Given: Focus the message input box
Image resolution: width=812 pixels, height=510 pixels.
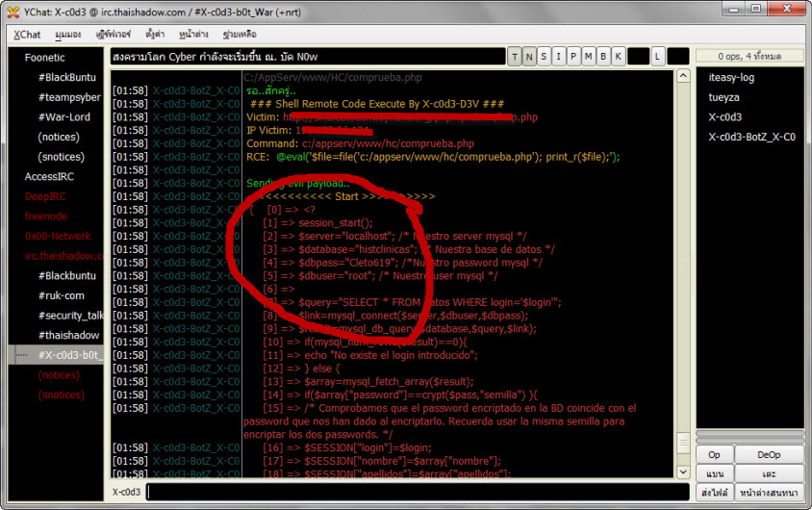Looking at the screenshot, I should (418, 492).
